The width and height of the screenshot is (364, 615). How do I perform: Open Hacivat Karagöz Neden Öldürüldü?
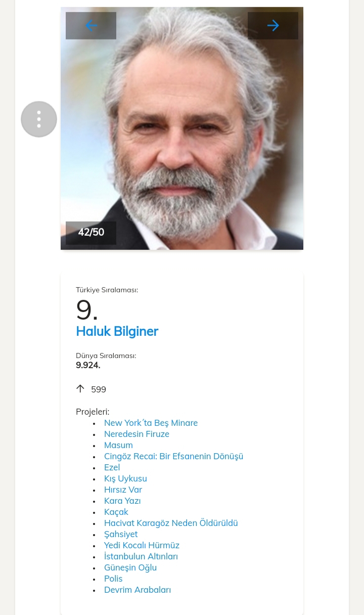171,523
